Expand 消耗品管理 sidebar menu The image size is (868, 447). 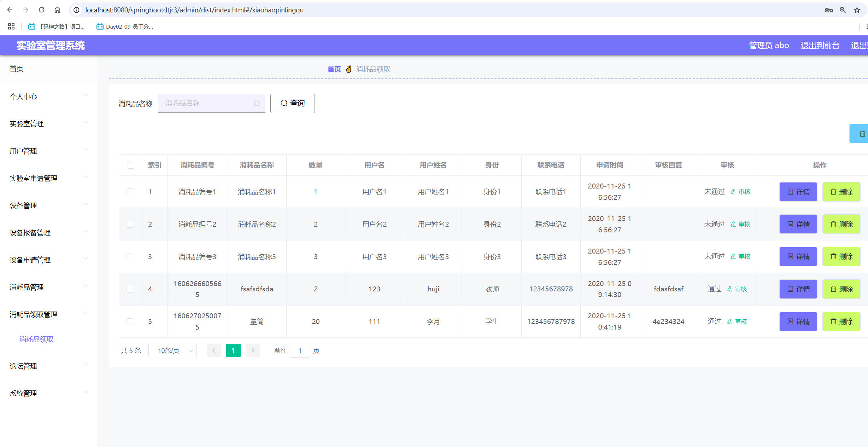(48, 287)
